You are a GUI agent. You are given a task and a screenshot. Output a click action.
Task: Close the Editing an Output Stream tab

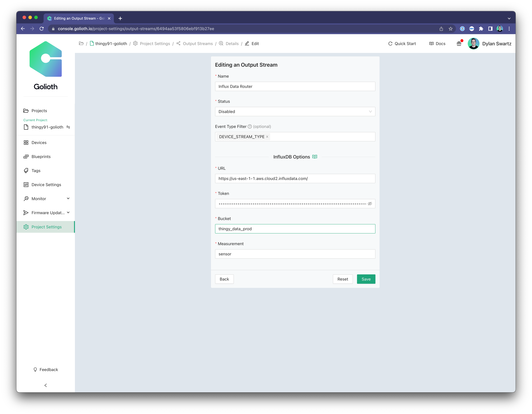(x=109, y=19)
